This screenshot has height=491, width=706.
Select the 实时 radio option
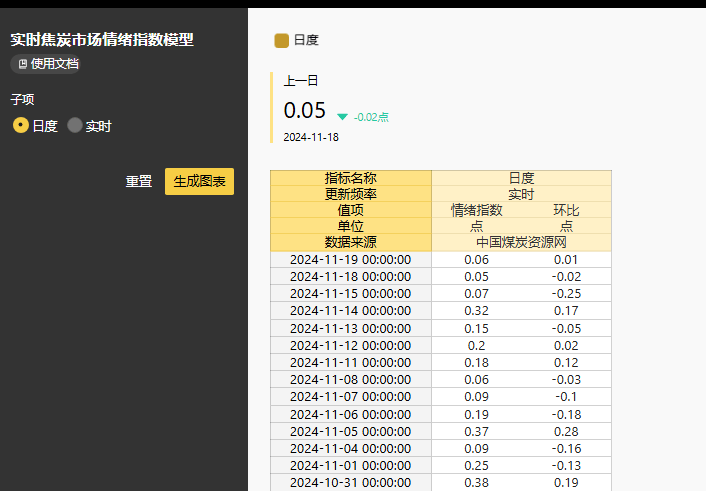click(x=75, y=126)
